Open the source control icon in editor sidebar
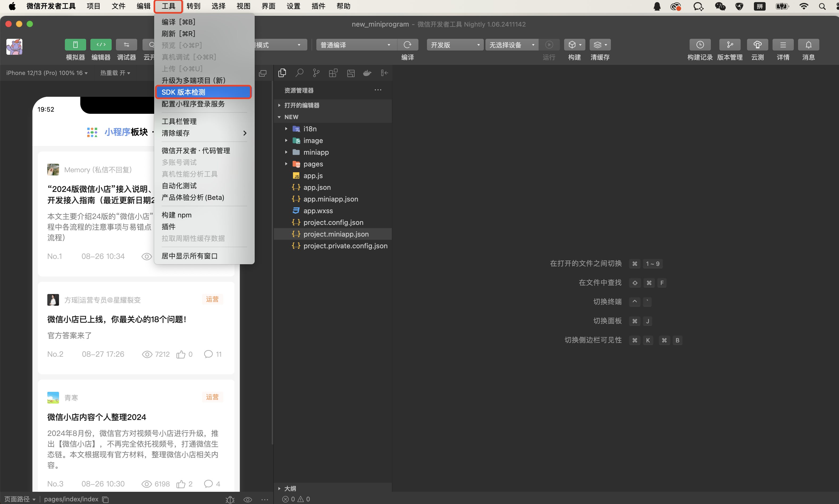The width and height of the screenshot is (839, 504). pyautogui.click(x=316, y=73)
